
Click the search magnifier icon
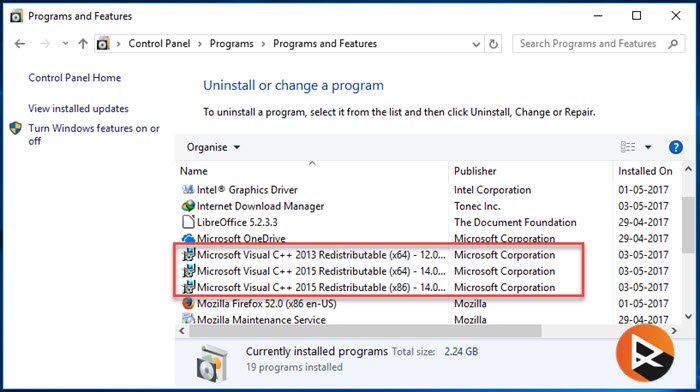point(673,44)
